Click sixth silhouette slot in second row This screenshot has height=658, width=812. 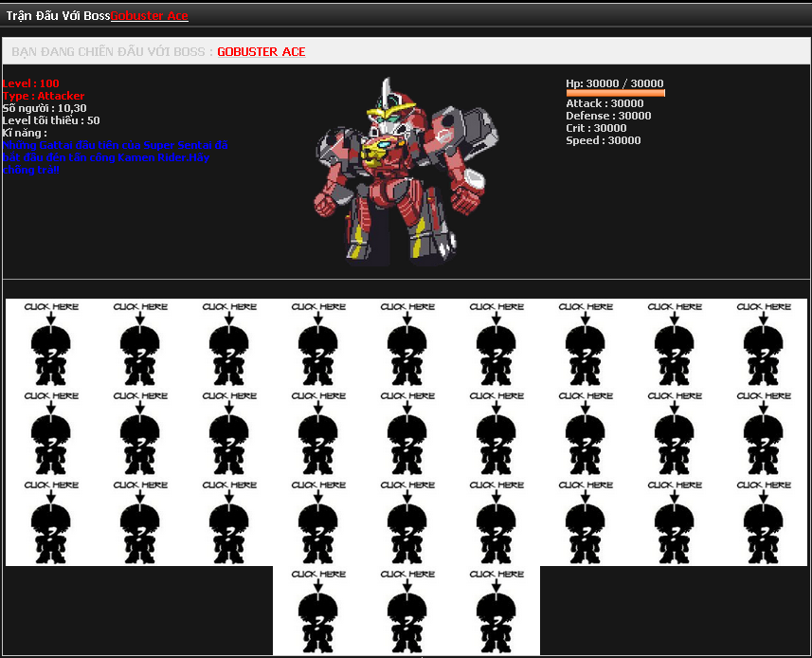496,432
